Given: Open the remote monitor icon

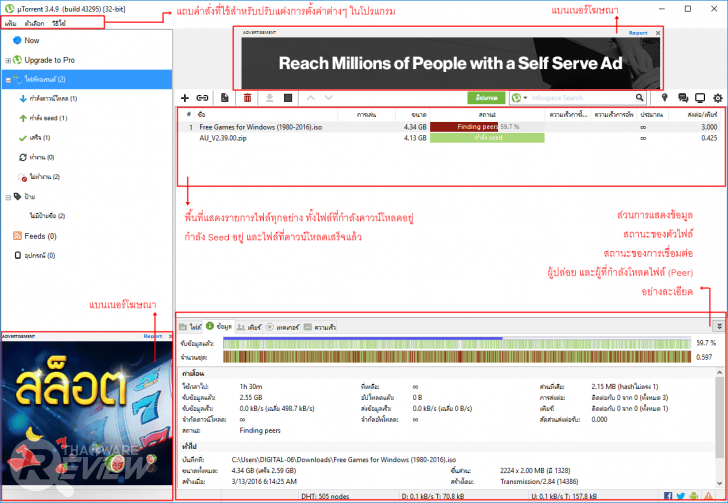Looking at the screenshot, I should click(x=700, y=98).
